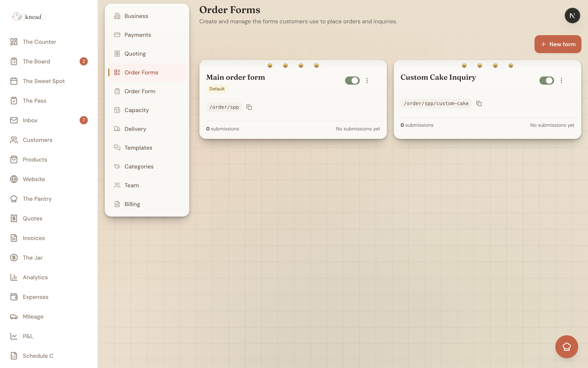The width and height of the screenshot is (588, 368).
Task: Click the knead logo
Action: [27, 17]
